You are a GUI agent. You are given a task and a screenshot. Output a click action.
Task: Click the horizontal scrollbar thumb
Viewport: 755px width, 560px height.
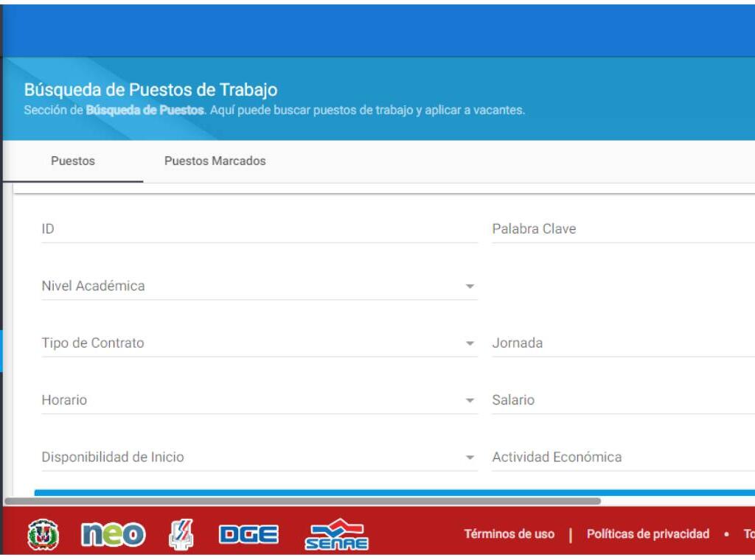click(302, 501)
